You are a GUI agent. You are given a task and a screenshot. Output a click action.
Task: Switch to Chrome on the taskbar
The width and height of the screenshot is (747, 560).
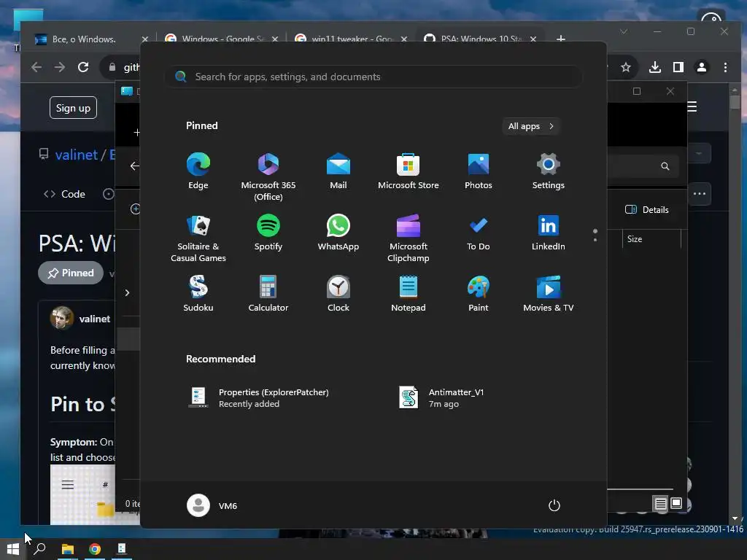(95, 549)
